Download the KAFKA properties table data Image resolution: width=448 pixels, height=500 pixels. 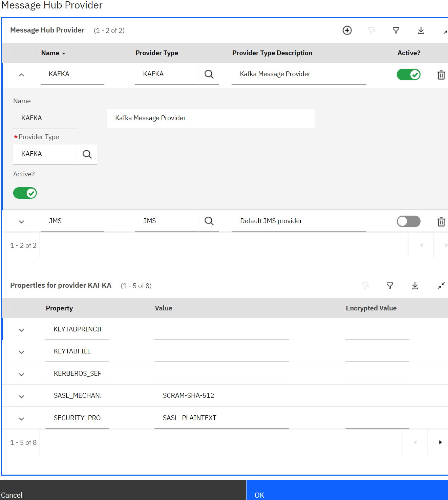(415, 286)
